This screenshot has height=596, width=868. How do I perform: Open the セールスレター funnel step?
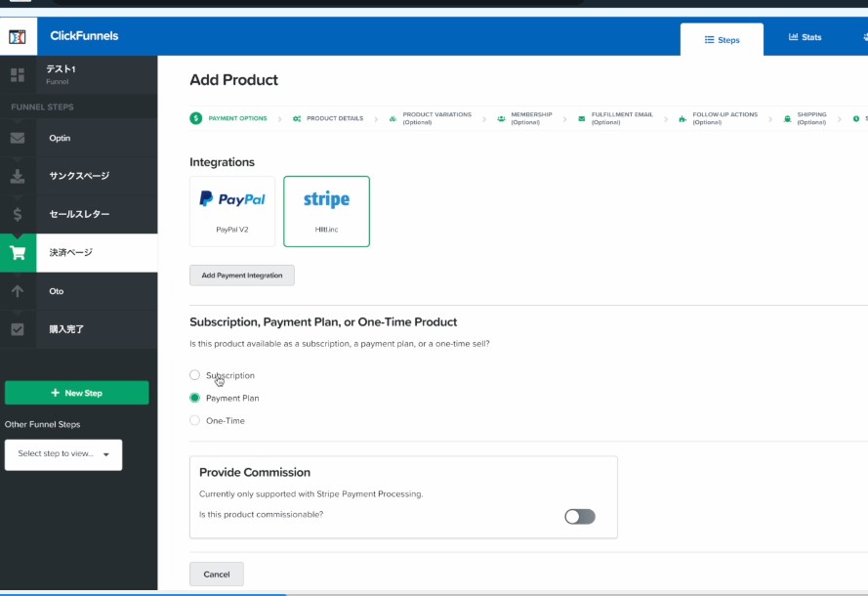(79, 214)
